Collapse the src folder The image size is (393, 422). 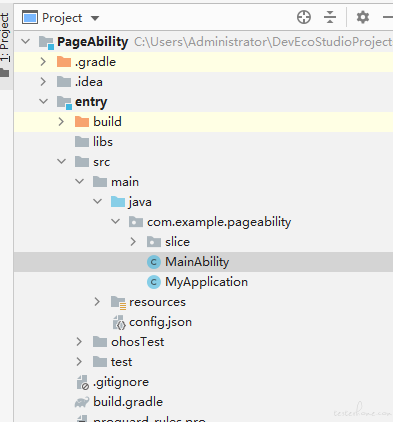coord(62,162)
